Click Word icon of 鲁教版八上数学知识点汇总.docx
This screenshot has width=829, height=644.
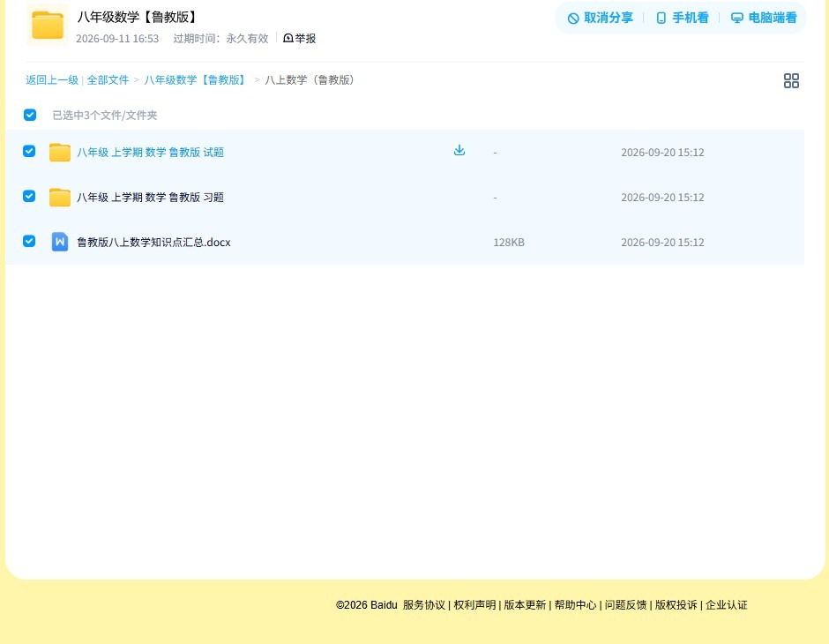[x=60, y=242]
